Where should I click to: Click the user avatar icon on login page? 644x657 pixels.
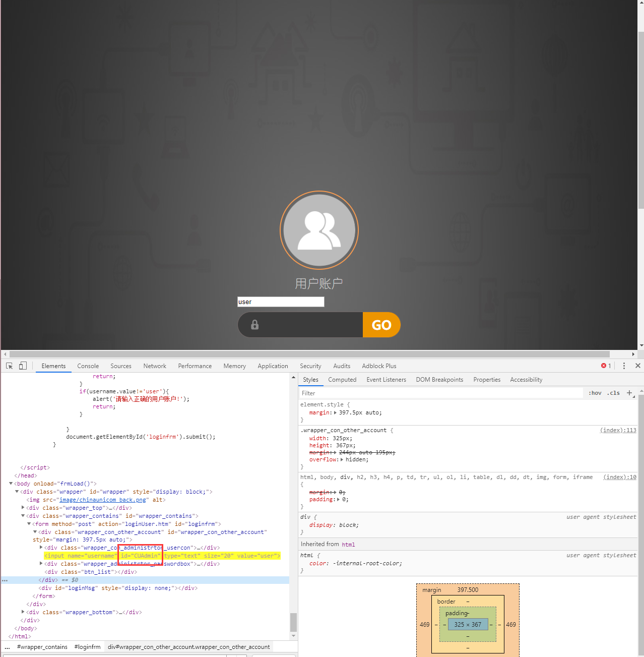point(319,230)
